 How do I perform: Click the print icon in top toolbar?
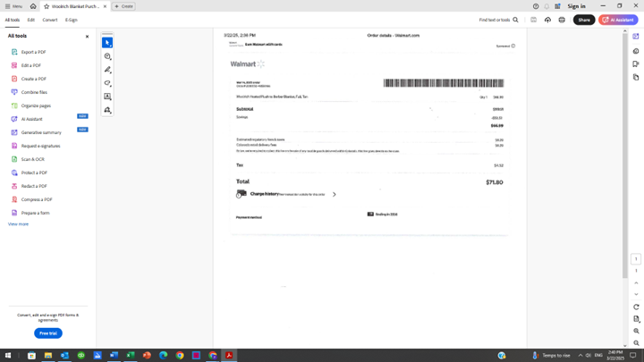click(x=562, y=20)
